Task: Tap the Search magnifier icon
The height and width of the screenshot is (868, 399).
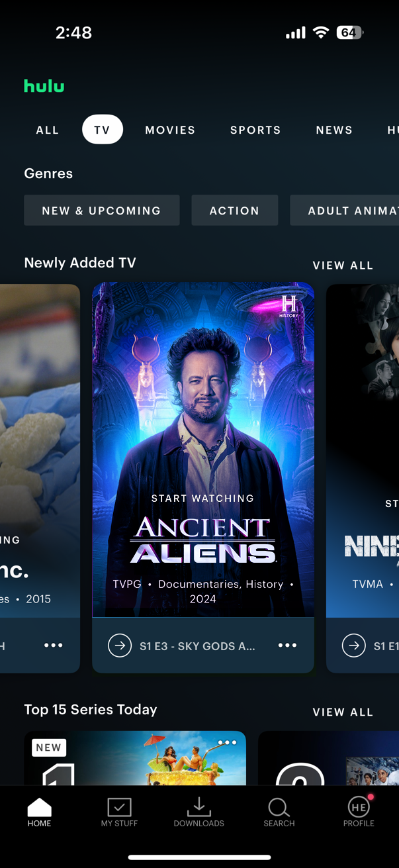Action: (279, 807)
